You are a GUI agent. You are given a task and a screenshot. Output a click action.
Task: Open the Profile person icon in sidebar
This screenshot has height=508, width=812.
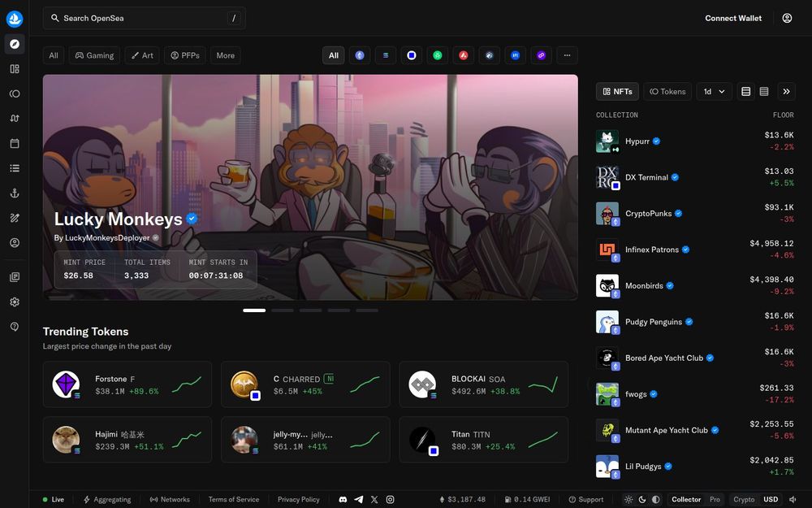15,242
